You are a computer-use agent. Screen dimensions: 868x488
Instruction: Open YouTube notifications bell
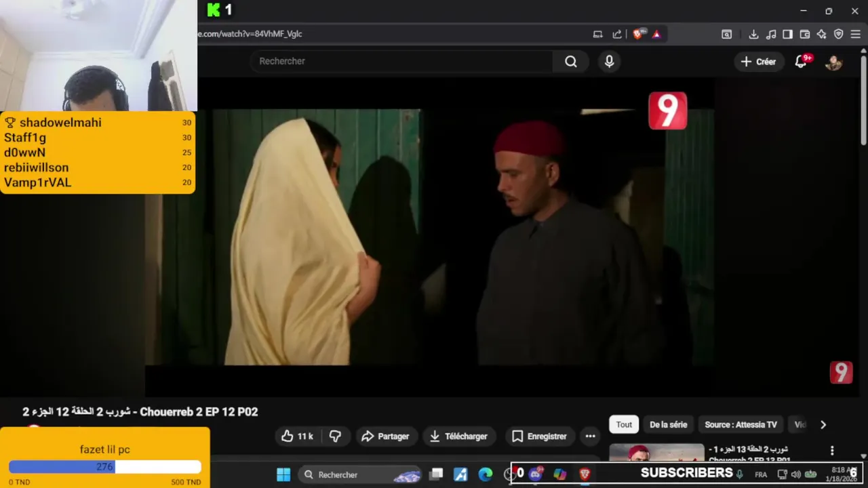point(802,62)
